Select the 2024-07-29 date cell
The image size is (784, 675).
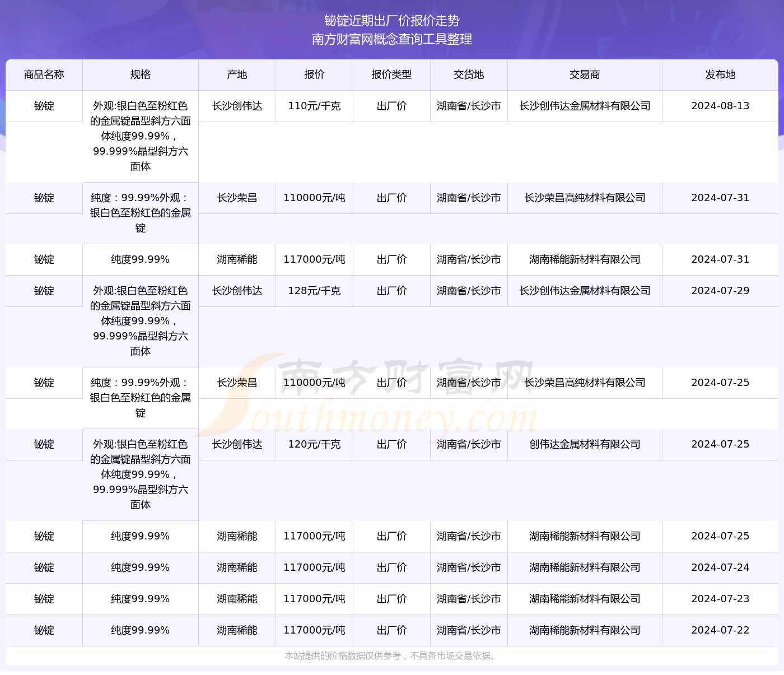(720, 291)
